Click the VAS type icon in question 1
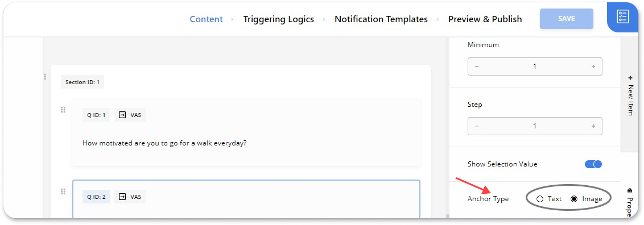Screen dimensions: 644x225 [x=122, y=115]
